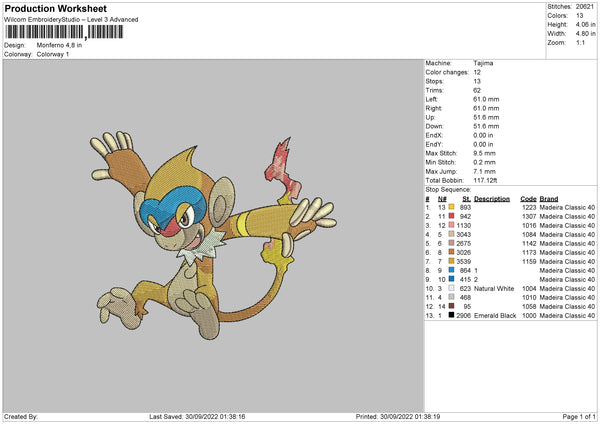Select the dark brown swatch in row 12

[x=451, y=305]
